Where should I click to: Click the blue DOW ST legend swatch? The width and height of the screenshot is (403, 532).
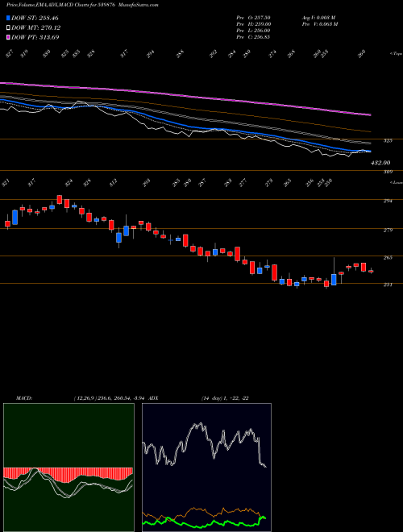point(8,18)
